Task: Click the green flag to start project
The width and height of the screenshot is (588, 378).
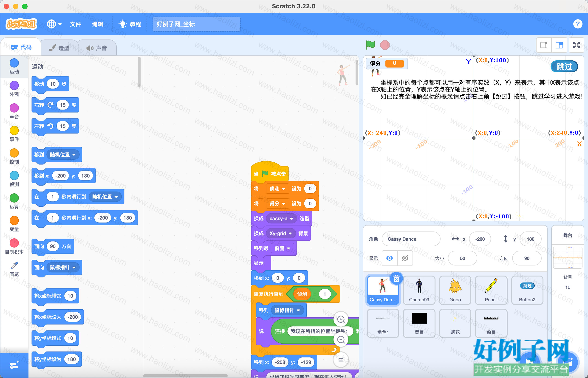Action: tap(370, 45)
